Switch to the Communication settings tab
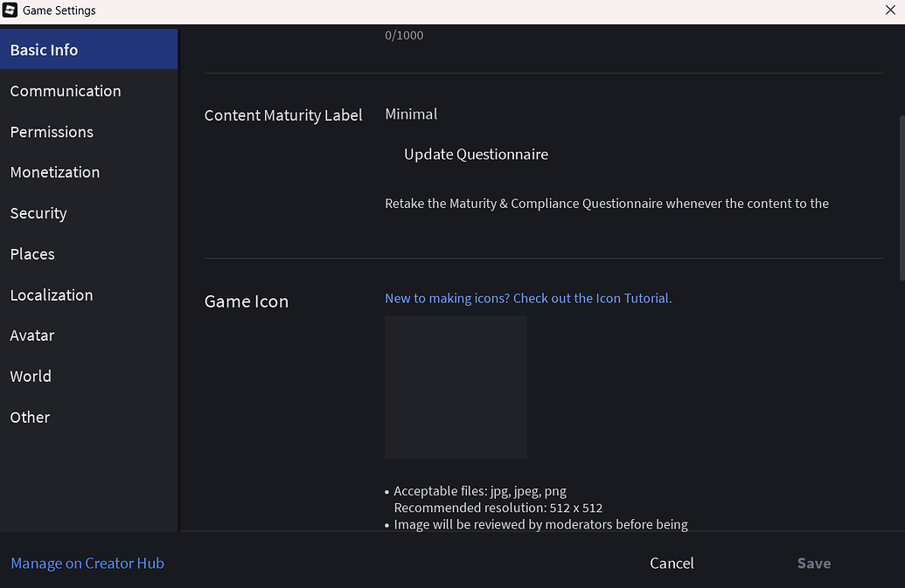 click(x=89, y=91)
